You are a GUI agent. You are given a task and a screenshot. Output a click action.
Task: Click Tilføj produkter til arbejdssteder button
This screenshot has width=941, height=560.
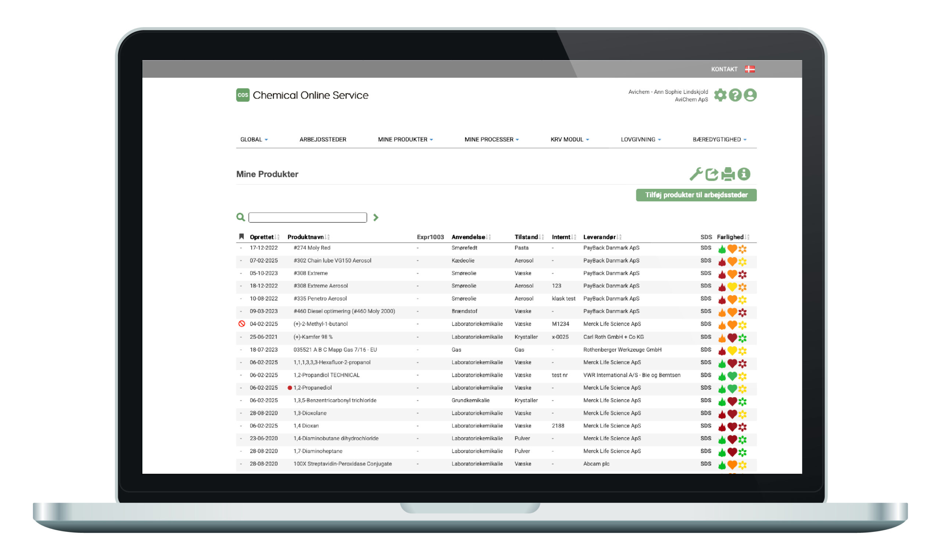tap(696, 195)
